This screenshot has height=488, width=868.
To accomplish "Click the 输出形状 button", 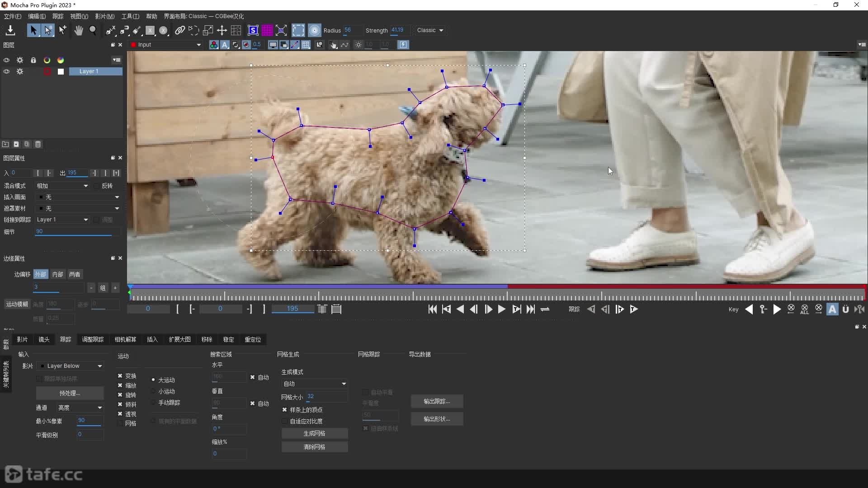I will 437,419.
